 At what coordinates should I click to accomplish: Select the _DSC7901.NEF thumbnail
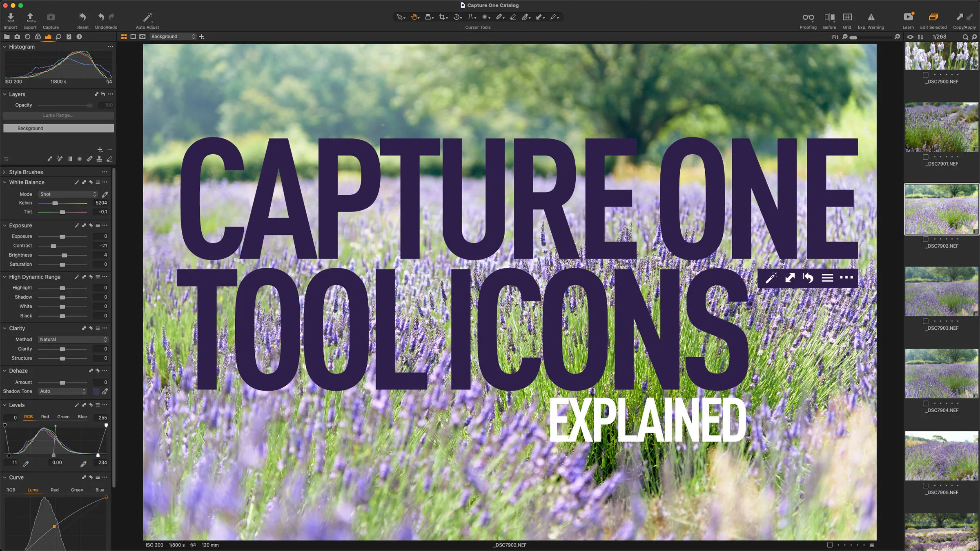point(941,127)
